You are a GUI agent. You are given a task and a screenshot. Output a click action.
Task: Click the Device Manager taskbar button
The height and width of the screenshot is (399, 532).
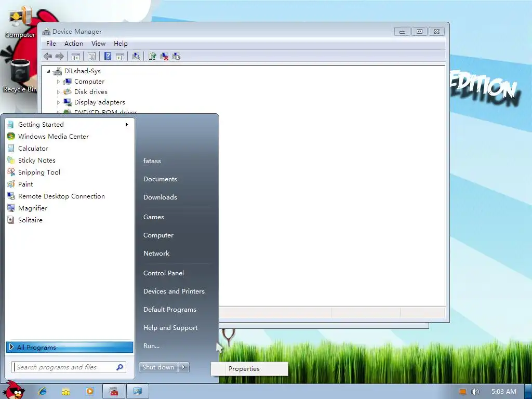137,391
